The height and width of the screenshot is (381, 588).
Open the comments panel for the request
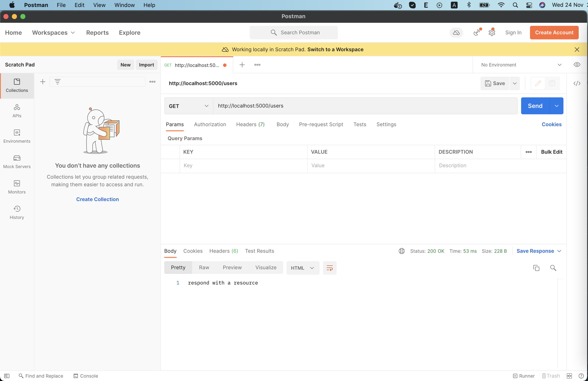552,84
